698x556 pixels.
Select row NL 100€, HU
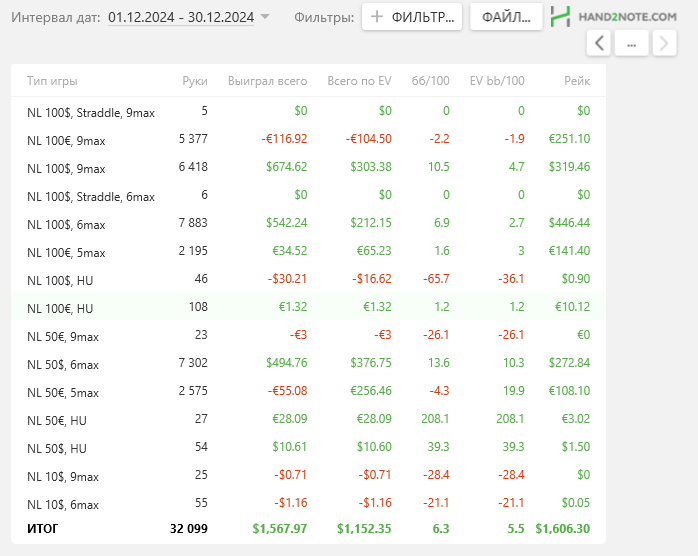coord(308,307)
